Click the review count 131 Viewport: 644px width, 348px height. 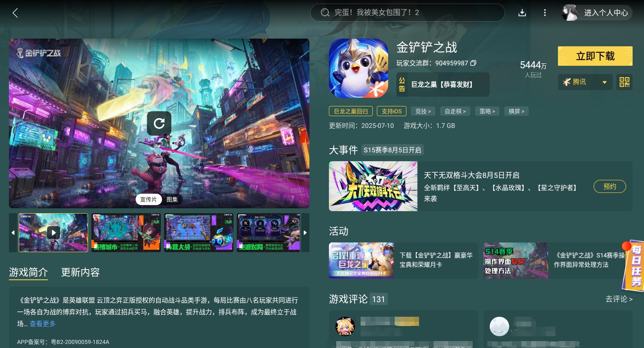pos(378,299)
